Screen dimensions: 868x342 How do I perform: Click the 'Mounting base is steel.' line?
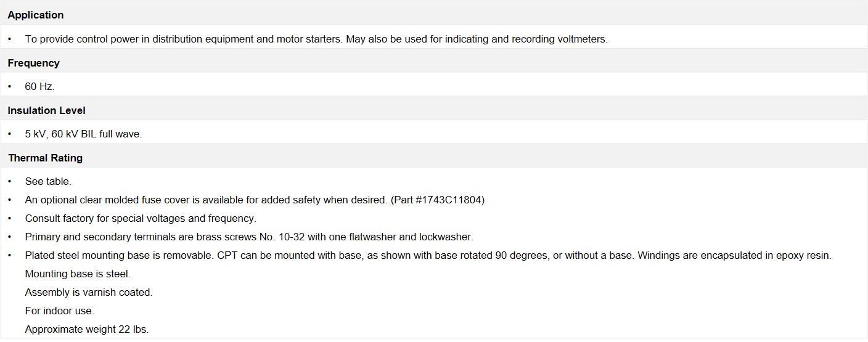pyautogui.click(x=78, y=274)
